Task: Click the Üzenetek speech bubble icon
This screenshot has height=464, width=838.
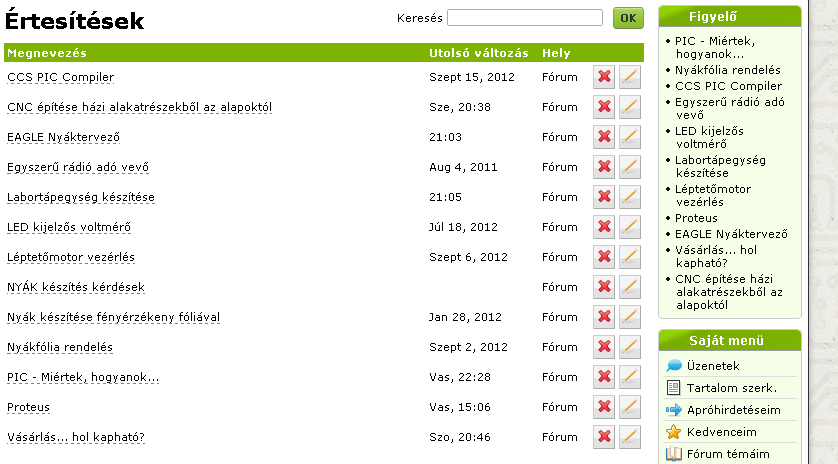Action: 674,366
